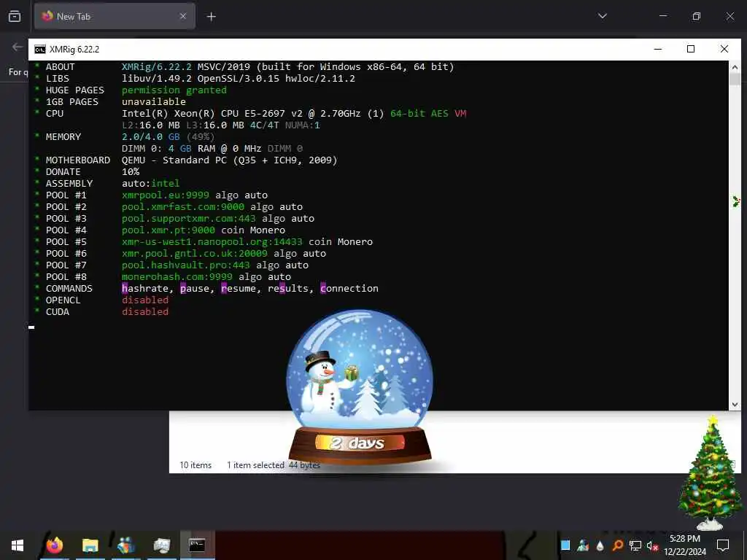
Task: Click the XMRig console window icon
Action: pyautogui.click(x=40, y=50)
